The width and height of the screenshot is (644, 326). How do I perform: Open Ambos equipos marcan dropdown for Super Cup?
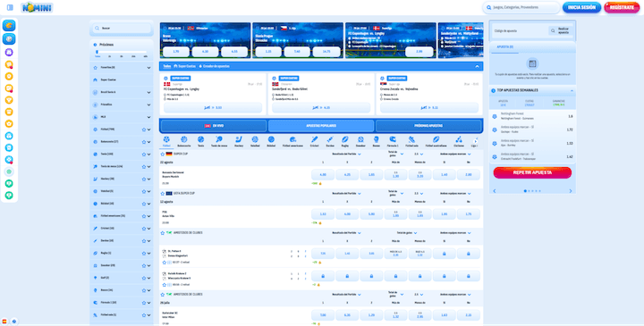click(455, 155)
